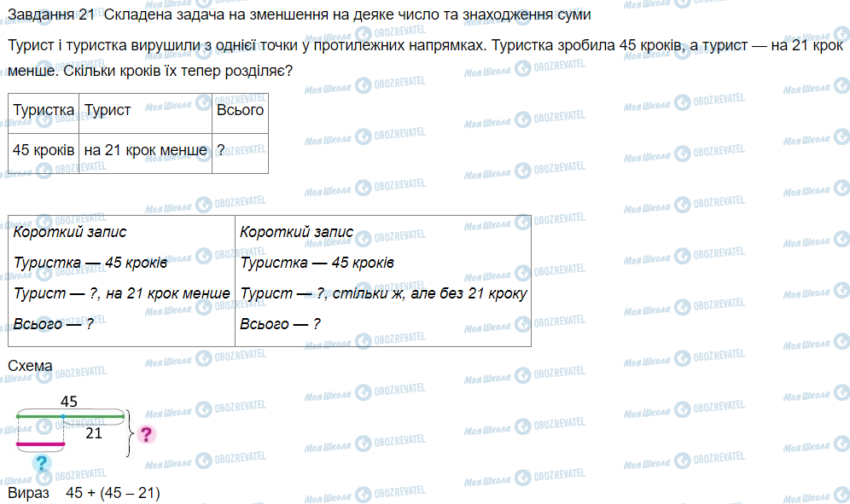
Task: Click the question mark cell under 'Всього' header
Action: point(221,150)
